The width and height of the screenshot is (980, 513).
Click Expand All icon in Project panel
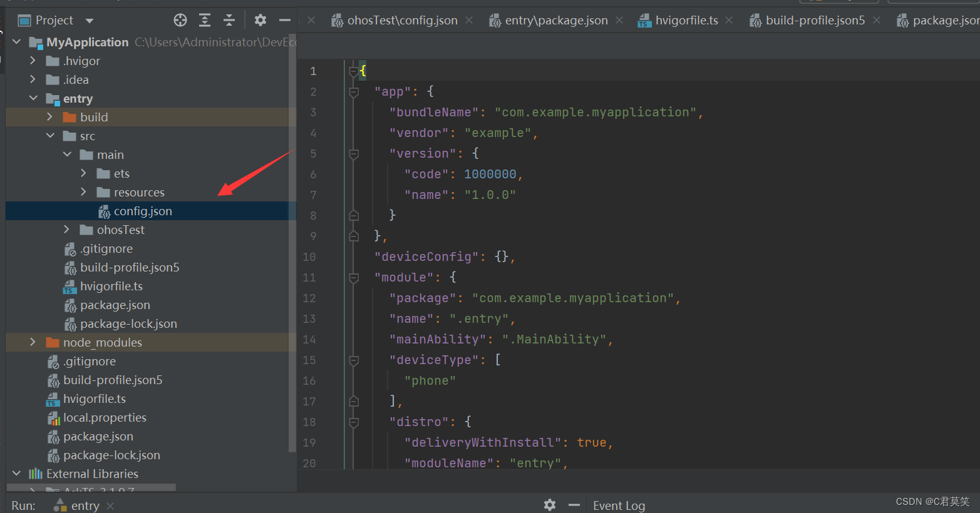click(205, 20)
